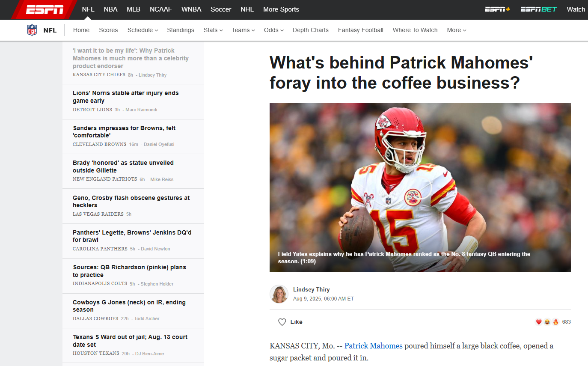Click author name Lindsey Thiry
This screenshot has width=588, height=366.
312,290
